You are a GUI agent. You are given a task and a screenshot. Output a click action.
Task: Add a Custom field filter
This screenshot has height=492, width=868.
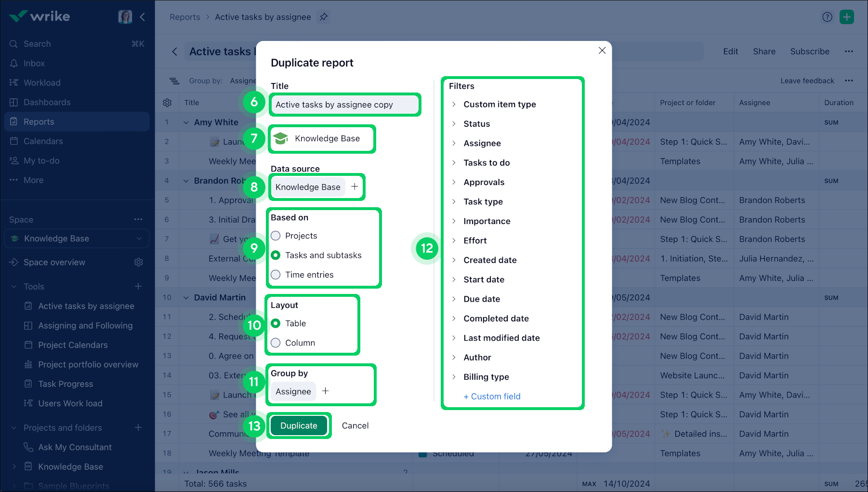[x=492, y=396]
